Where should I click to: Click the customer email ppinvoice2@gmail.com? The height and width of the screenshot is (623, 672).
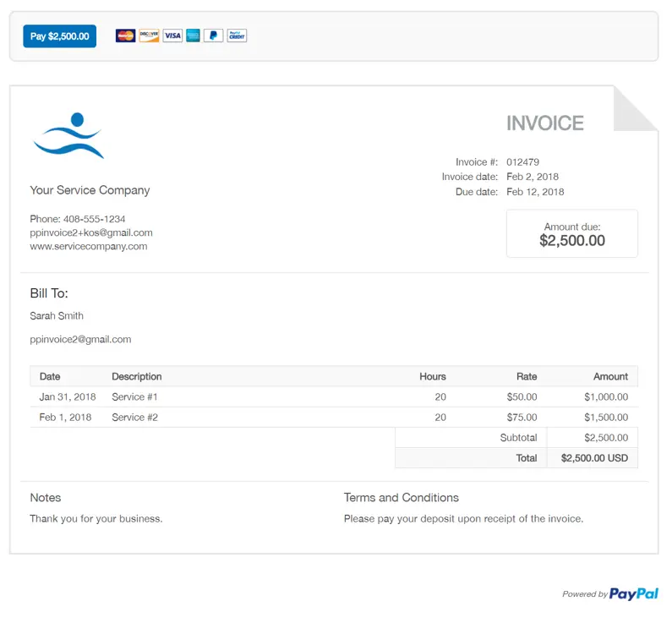[80, 339]
